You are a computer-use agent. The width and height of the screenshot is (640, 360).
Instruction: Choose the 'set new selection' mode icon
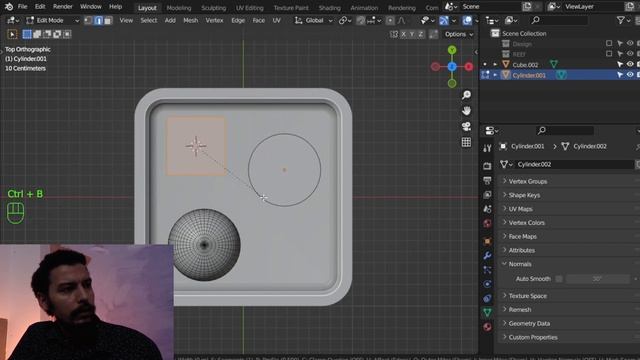point(27,34)
